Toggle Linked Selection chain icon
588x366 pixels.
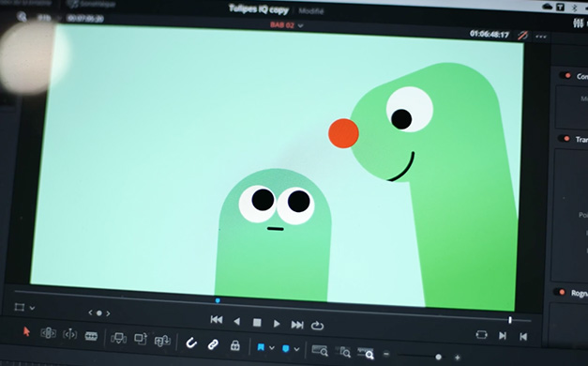[x=213, y=344]
